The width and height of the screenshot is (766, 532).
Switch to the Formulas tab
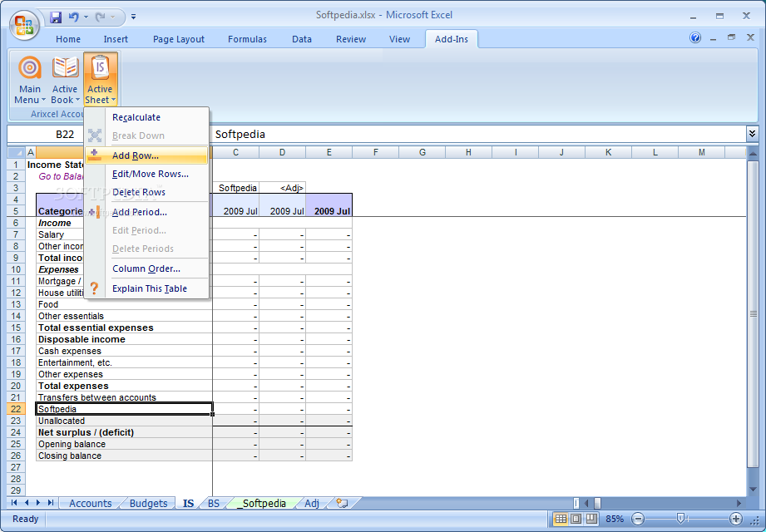click(x=247, y=39)
